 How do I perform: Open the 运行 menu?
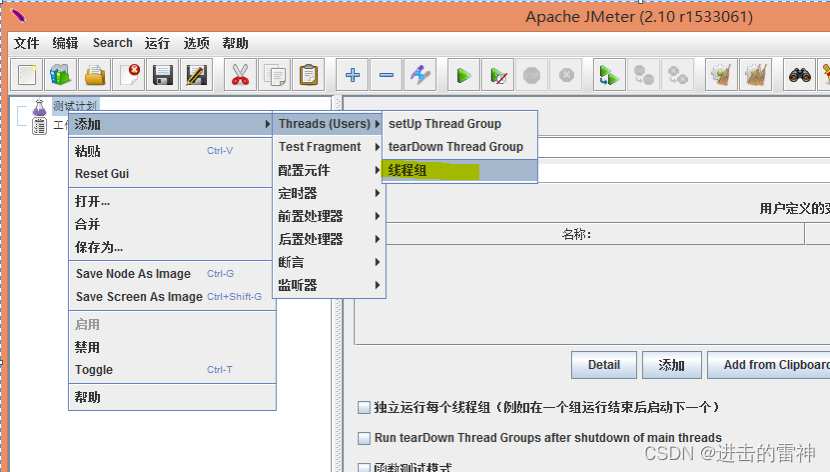(157, 43)
